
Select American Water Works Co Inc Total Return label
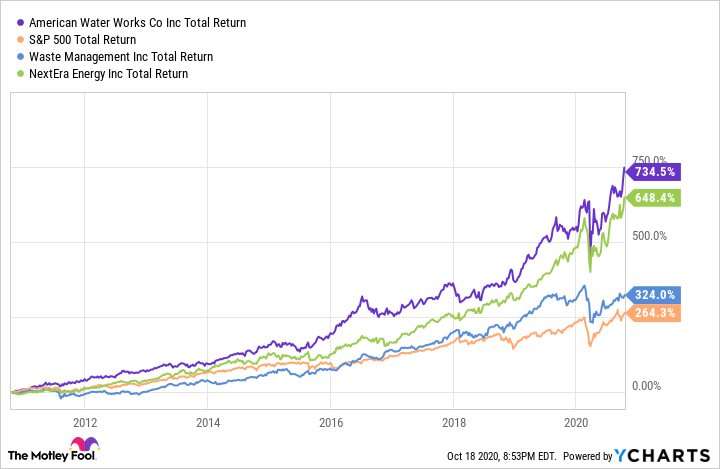138,22
